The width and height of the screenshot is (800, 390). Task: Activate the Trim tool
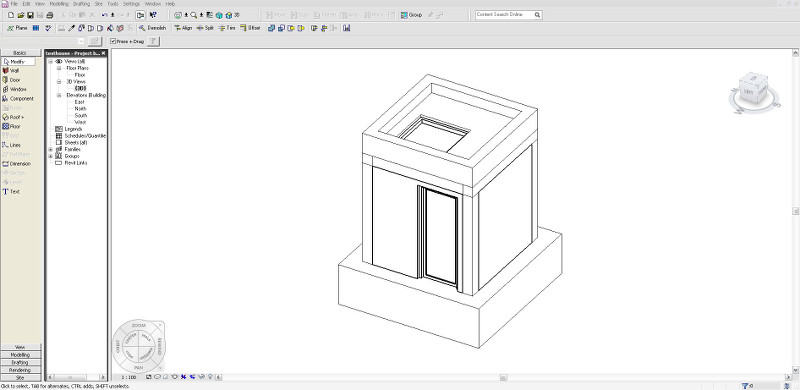coord(227,28)
